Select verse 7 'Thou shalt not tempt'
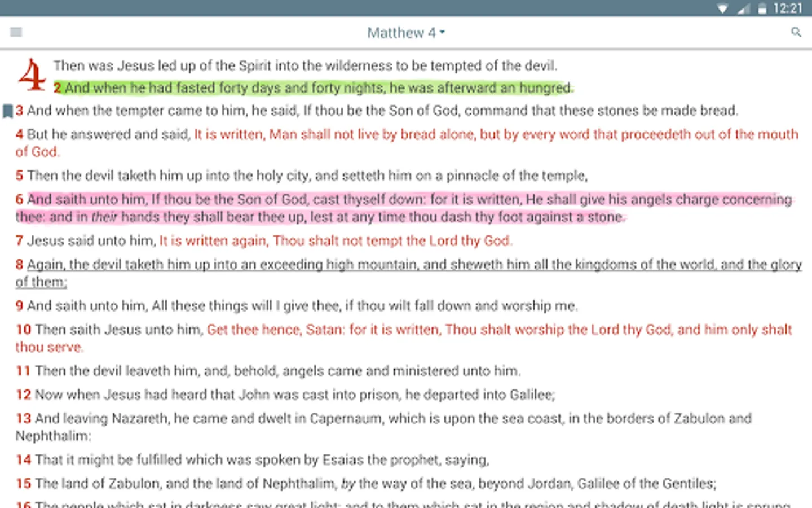 [264, 240]
